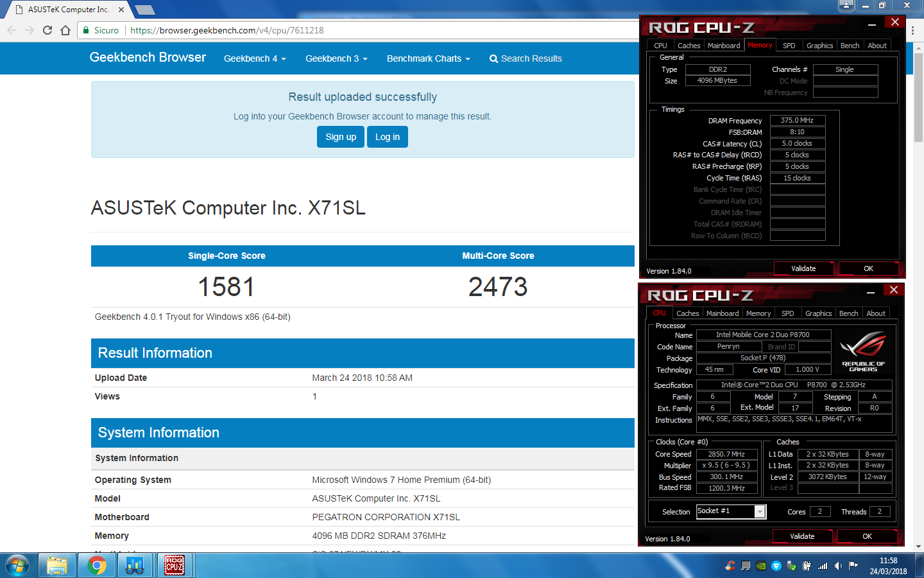Expand the Geekbench 3 dropdown menu
924x578 pixels.
tap(336, 58)
